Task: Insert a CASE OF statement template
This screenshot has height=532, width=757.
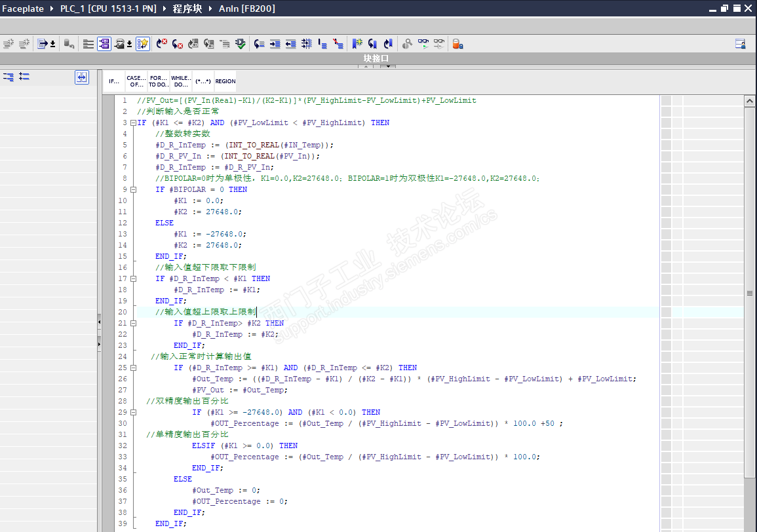Action: coord(136,81)
